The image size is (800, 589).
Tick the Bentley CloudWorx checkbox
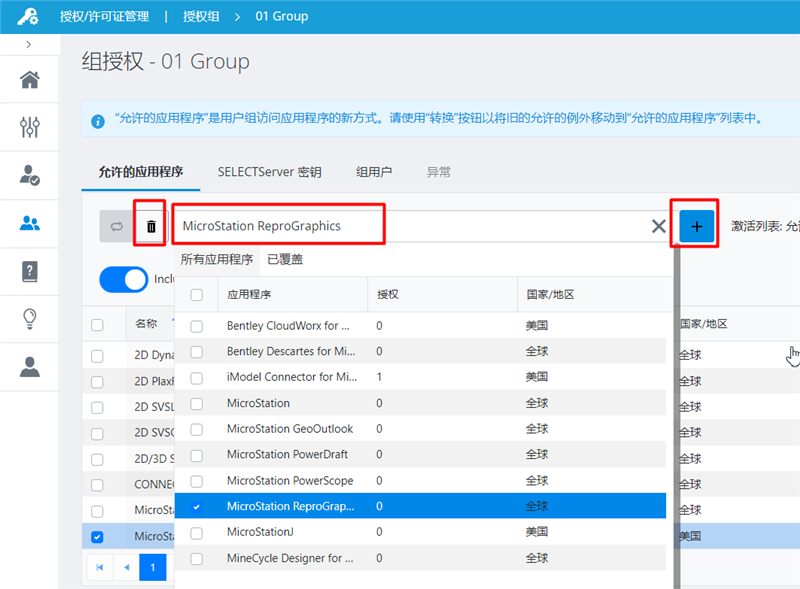(x=197, y=326)
